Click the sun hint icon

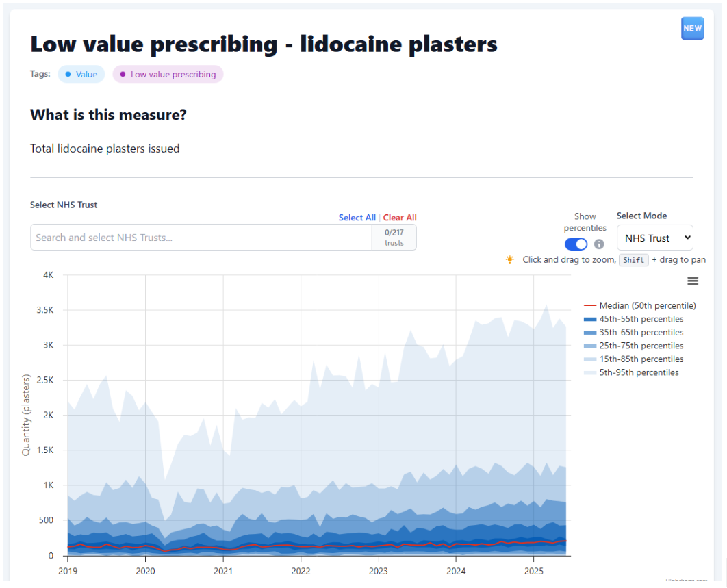pos(510,259)
